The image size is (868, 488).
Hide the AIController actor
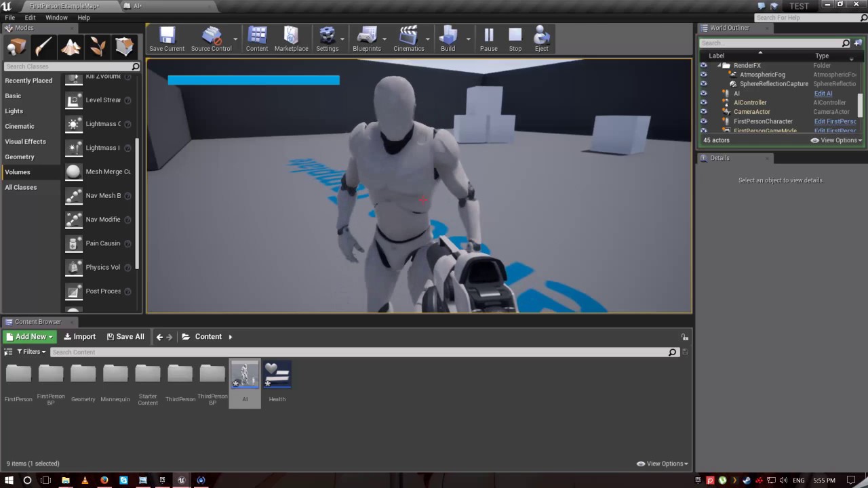(x=703, y=103)
